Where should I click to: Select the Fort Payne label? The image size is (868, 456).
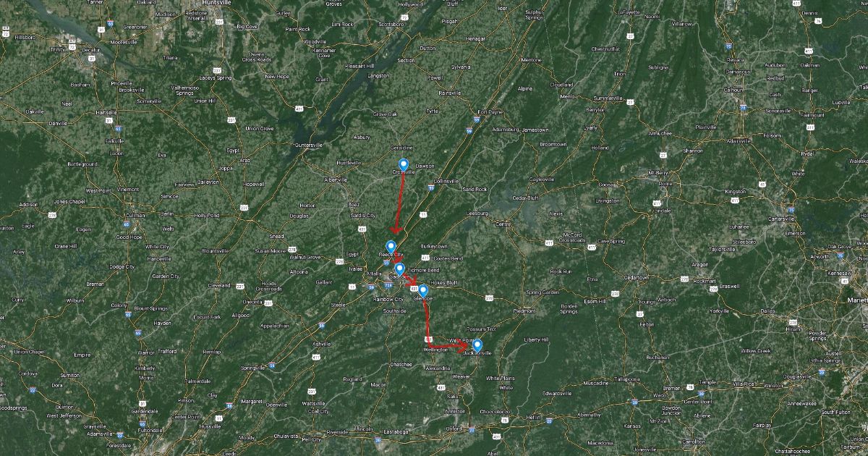(490, 111)
